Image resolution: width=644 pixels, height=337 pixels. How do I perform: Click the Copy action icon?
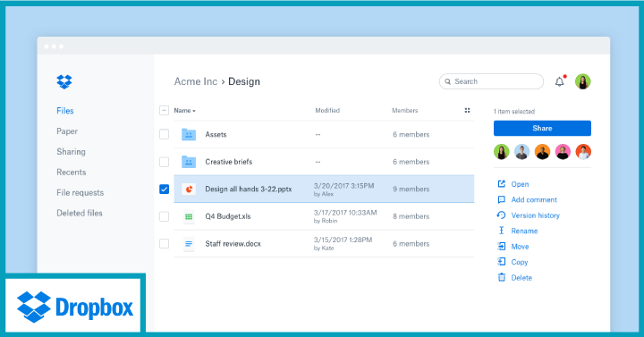[501, 262]
